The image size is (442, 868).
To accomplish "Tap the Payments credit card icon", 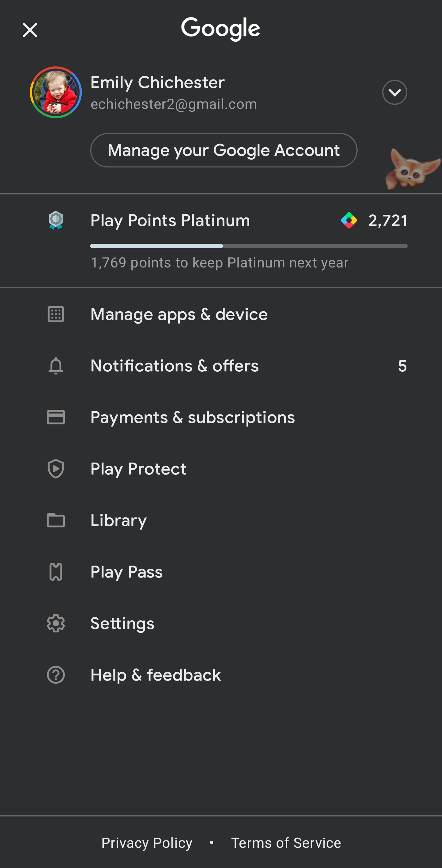I will click(56, 417).
